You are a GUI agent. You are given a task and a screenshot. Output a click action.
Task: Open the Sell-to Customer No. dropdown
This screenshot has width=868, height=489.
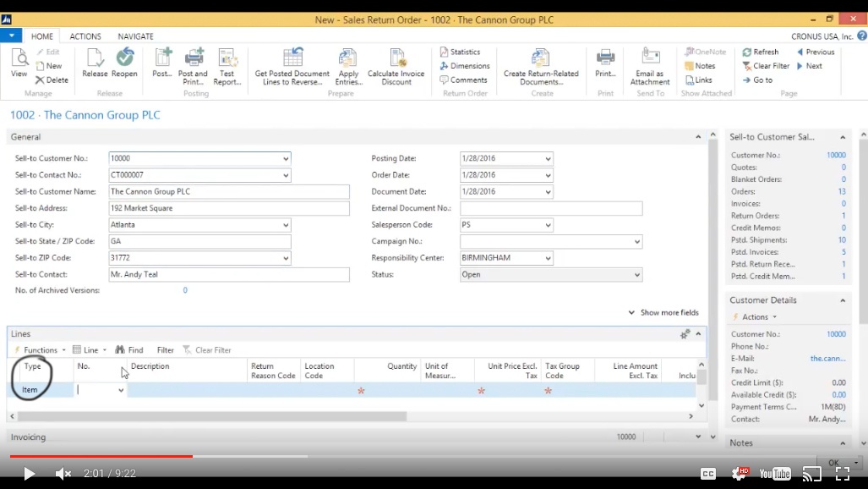pyautogui.click(x=286, y=158)
